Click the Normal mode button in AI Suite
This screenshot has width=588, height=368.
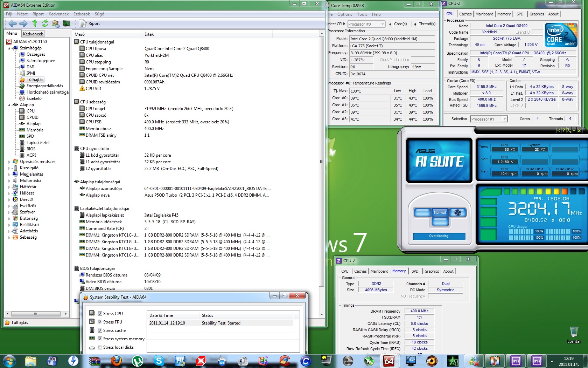tap(440, 212)
